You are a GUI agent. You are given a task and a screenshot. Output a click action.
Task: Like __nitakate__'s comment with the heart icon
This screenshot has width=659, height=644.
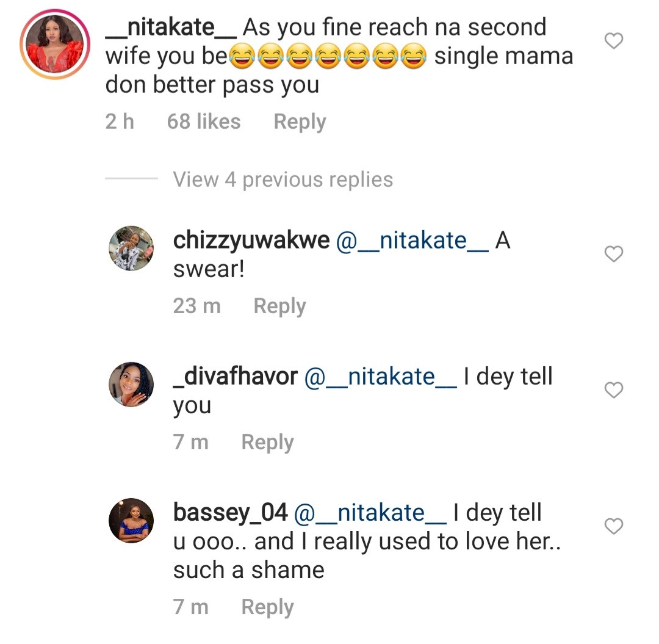coord(613,40)
